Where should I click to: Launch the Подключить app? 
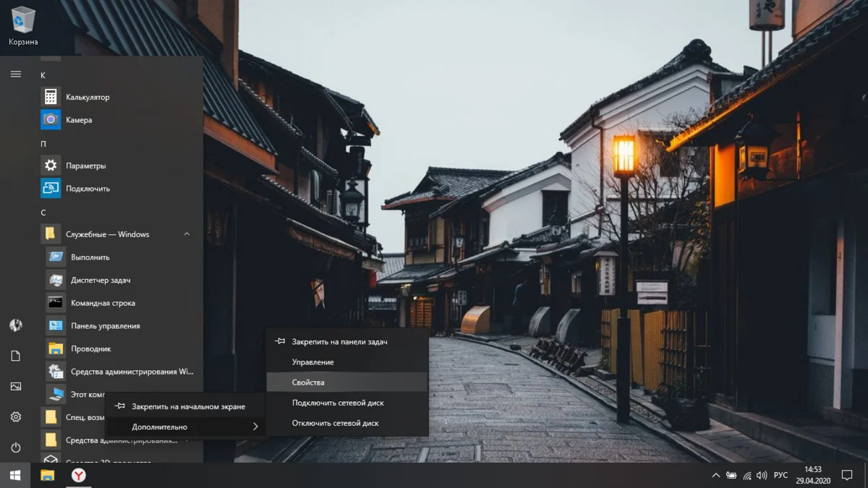[117, 189]
